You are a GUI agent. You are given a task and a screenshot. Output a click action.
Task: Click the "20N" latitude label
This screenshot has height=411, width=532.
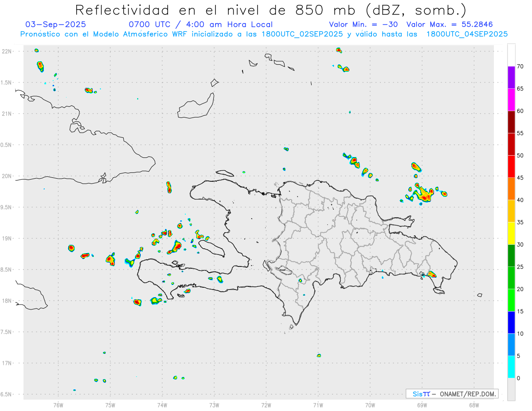pyautogui.click(x=8, y=176)
